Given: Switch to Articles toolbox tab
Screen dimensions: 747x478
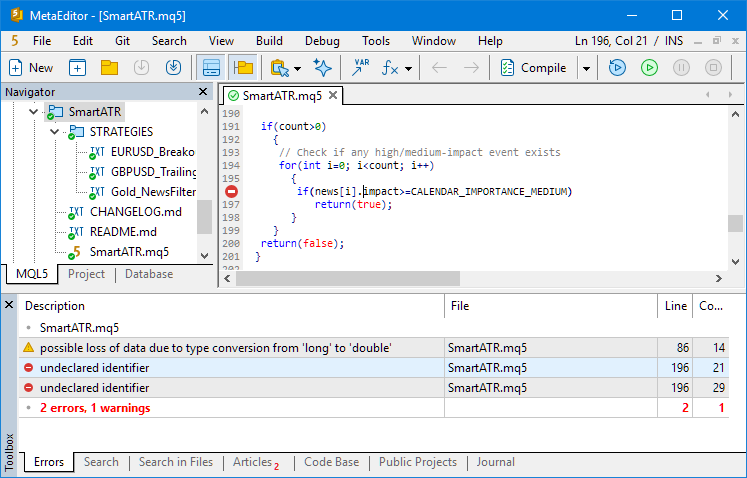Looking at the screenshot, I should click(x=256, y=462).
